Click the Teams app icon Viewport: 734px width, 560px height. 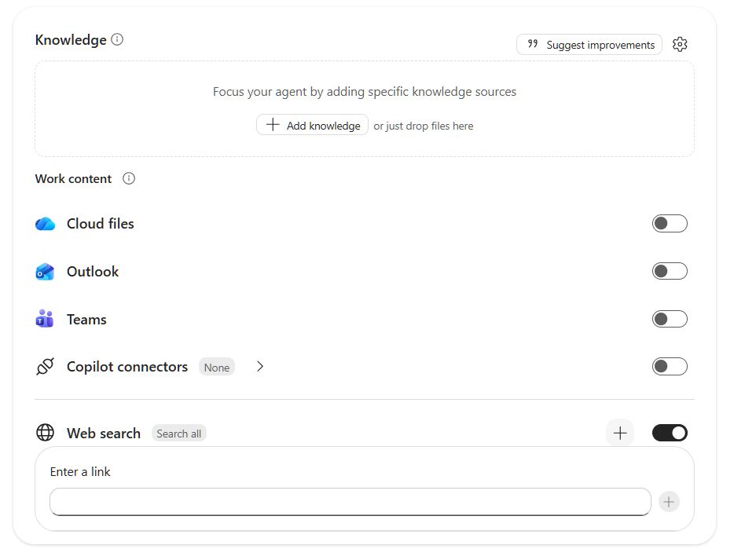pos(45,319)
